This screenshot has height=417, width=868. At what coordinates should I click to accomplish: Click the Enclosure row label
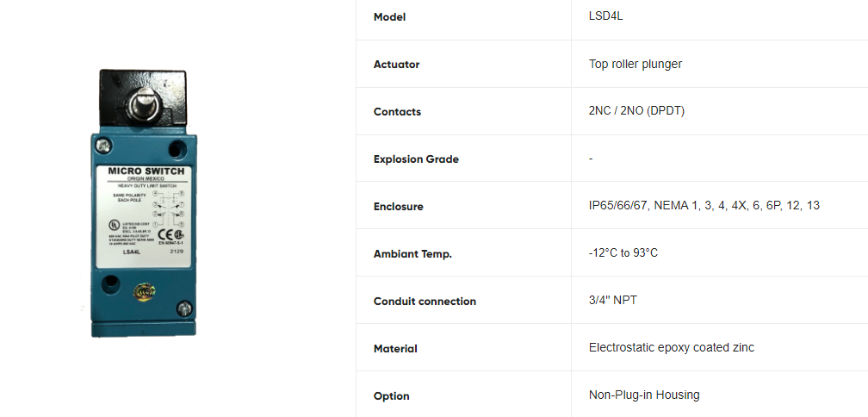398,207
